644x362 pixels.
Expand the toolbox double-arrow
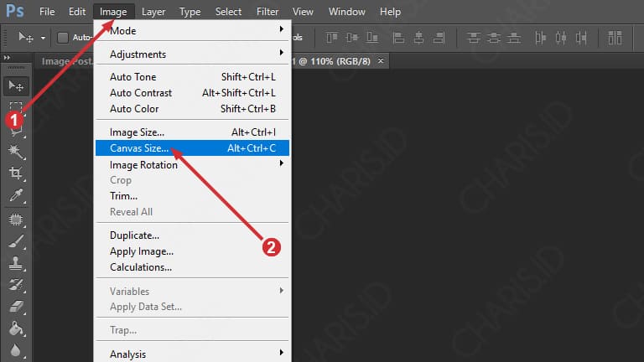7,58
